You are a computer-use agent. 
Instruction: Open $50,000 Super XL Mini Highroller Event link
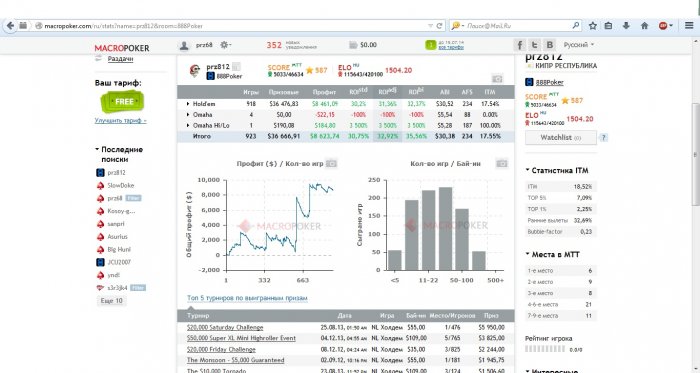(241, 338)
